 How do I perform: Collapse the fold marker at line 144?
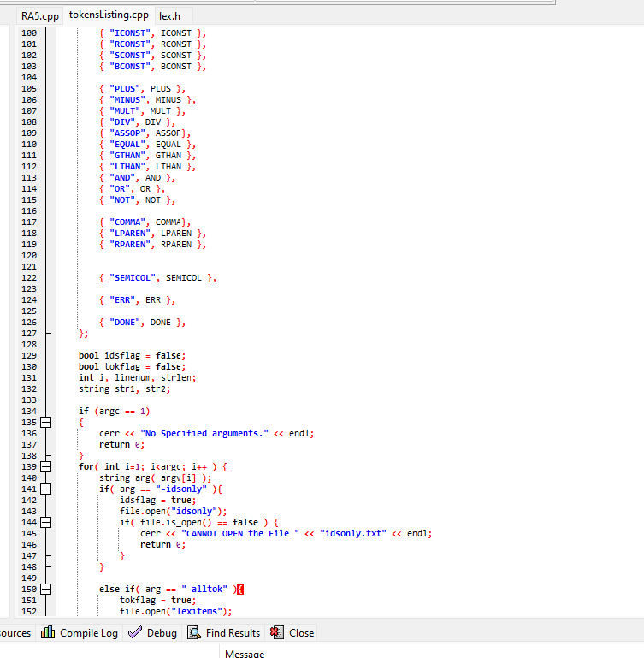(x=45, y=523)
